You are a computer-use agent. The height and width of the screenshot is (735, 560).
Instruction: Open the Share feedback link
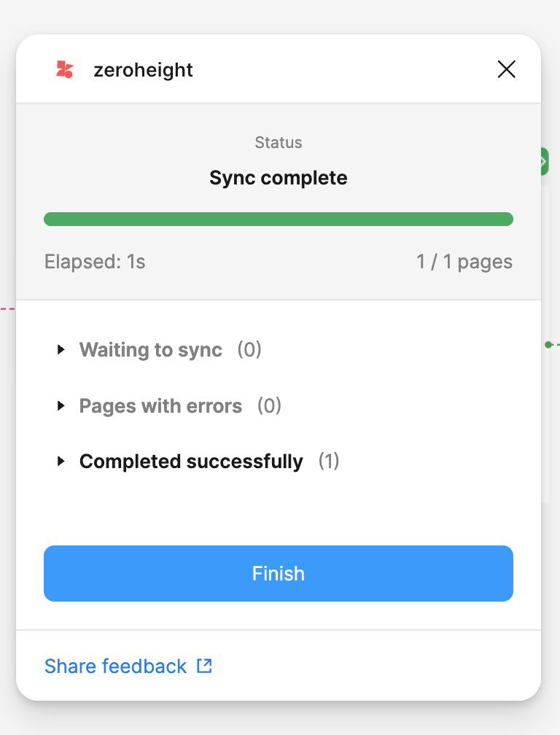coord(115,666)
